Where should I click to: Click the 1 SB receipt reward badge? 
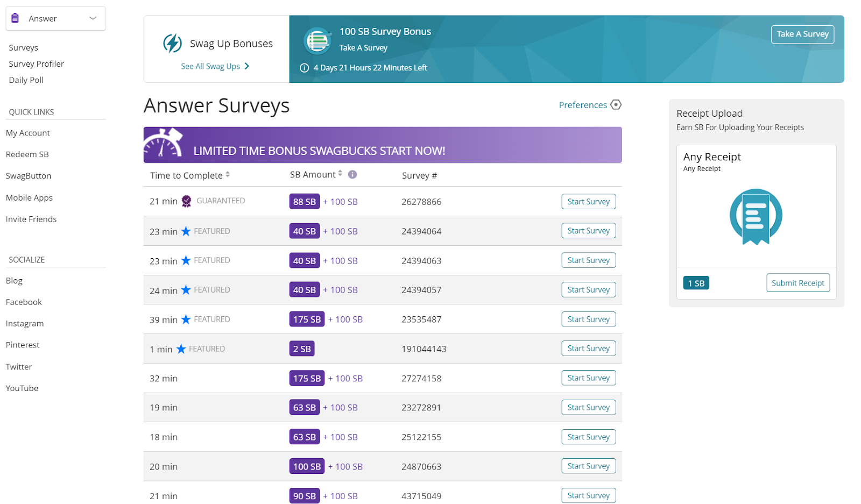pyautogui.click(x=696, y=283)
